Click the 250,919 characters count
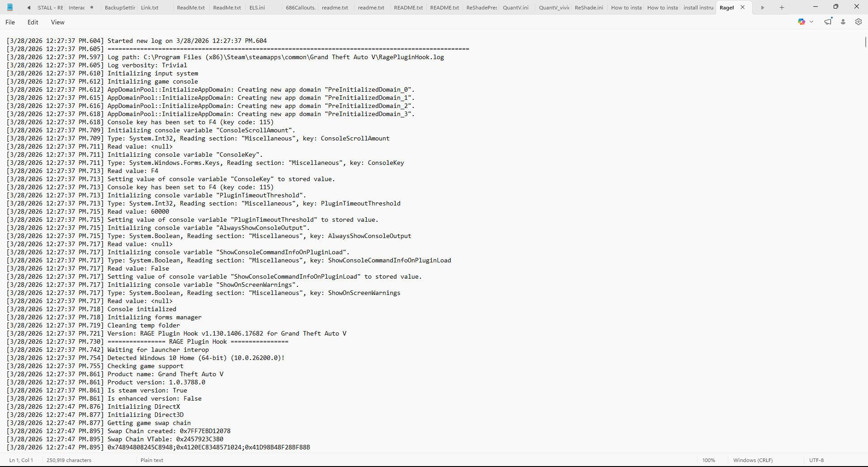Image resolution: width=868 pixels, height=467 pixels. click(x=69, y=460)
